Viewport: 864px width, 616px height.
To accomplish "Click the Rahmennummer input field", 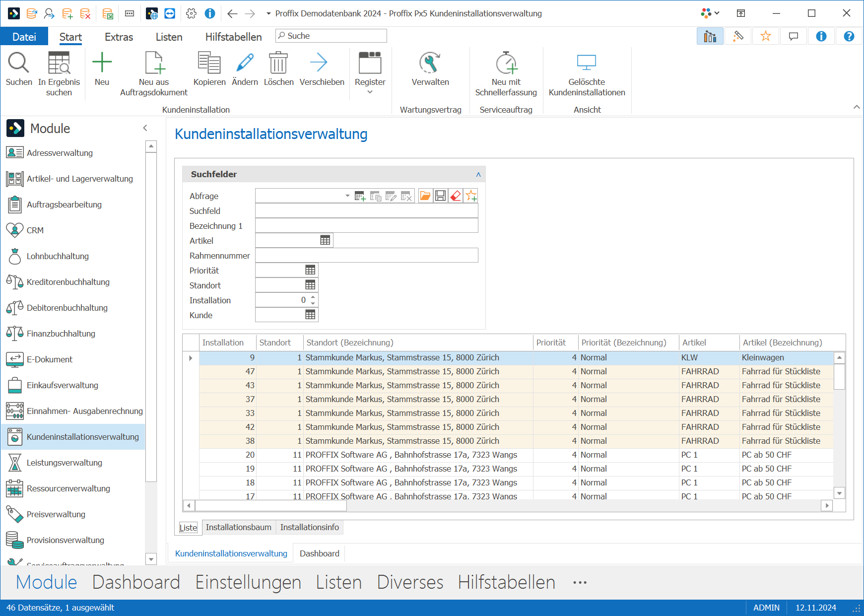I will pyautogui.click(x=366, y=255).
